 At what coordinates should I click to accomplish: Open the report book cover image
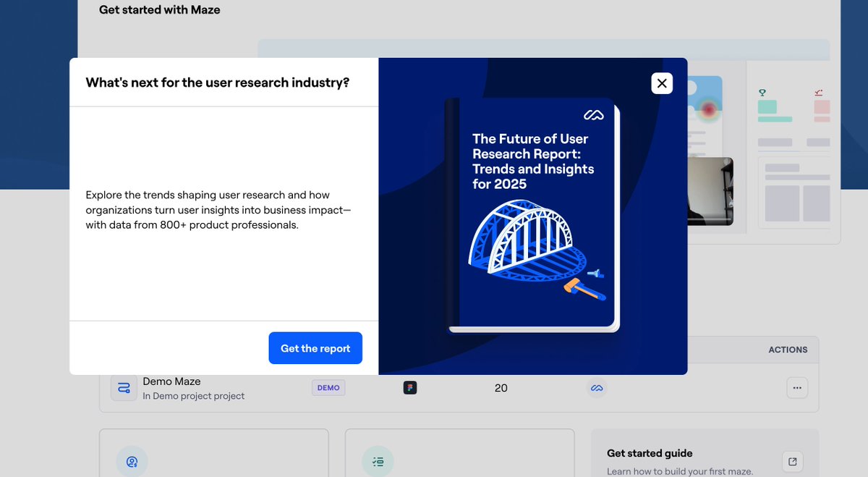(x=533, y=216)
